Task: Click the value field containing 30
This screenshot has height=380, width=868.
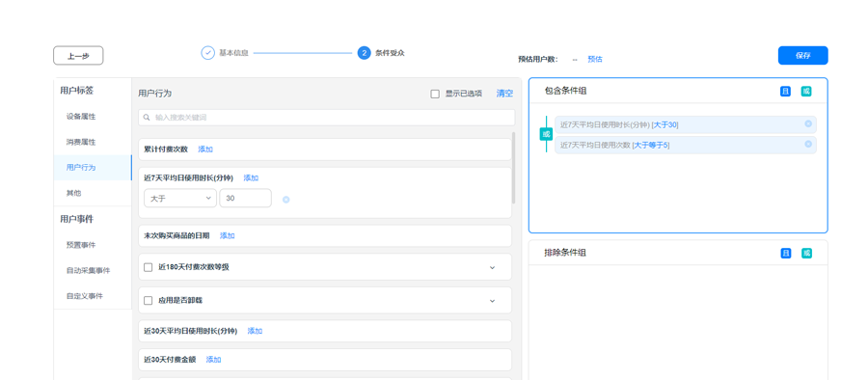Action: [245, 199]
